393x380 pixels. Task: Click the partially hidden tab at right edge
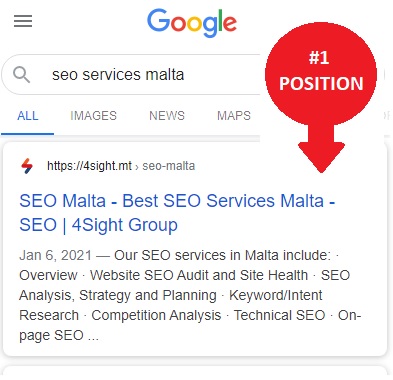pyautogui.click(x=386, y=116)
